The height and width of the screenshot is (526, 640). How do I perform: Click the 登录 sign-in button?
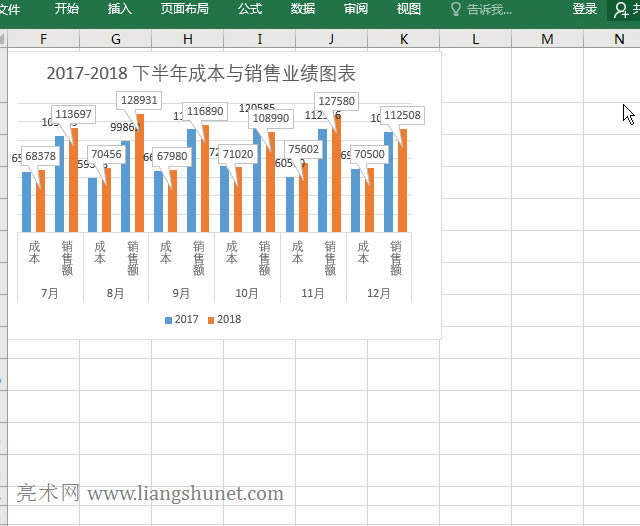(585, 9)
